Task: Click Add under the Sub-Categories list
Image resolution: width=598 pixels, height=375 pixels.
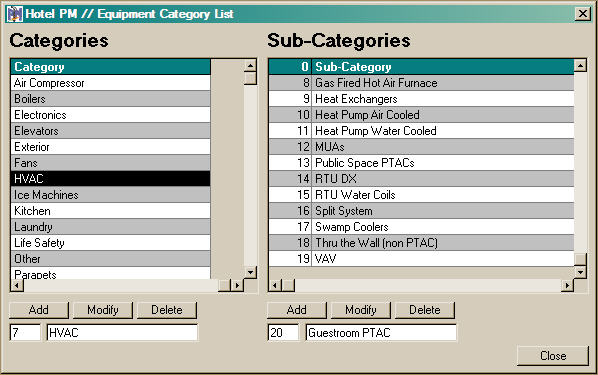Action: tap(297, 310)
